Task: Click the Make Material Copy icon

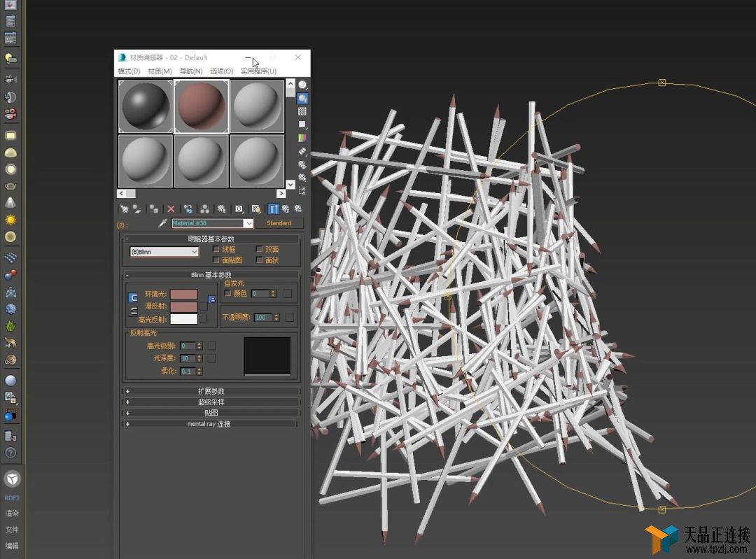Action: pyautogui.click(x=188, y=209)
